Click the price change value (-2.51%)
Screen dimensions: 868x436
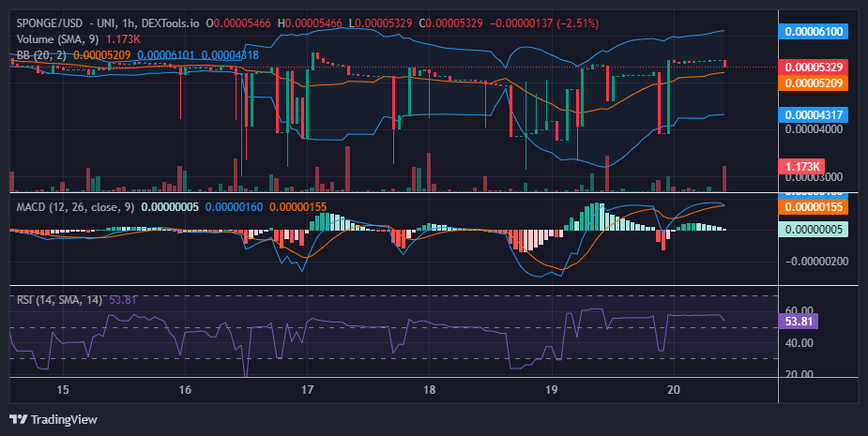(x=577, y=23)
